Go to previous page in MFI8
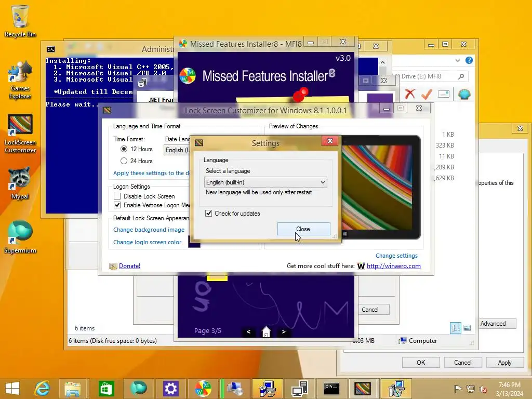532x399 pixels. pos(249,331)
